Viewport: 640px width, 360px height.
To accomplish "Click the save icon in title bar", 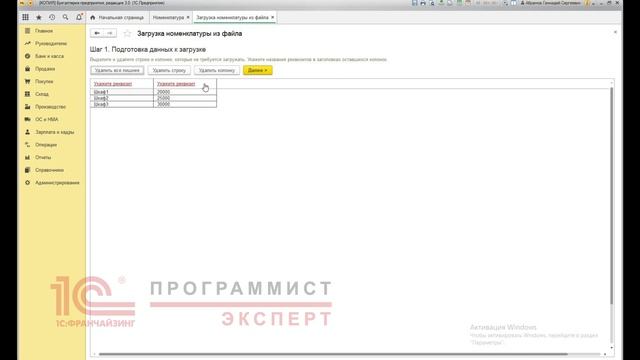I will point(414,3).
